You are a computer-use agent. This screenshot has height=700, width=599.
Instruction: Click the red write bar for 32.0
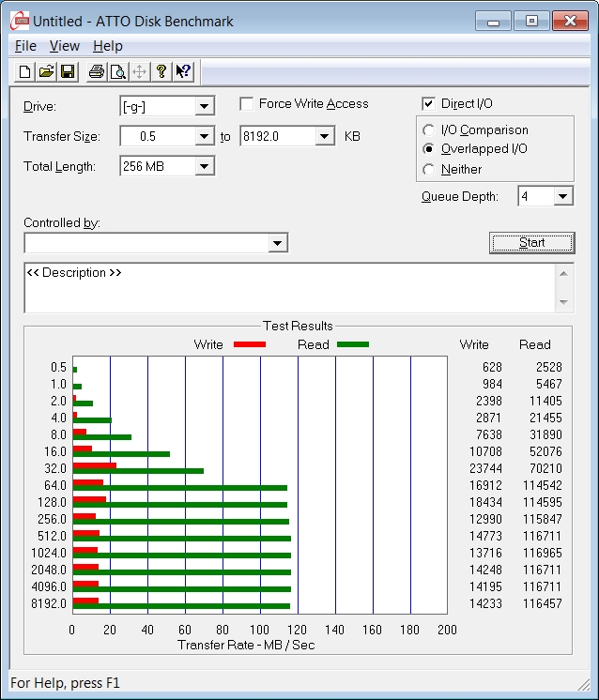coord(95,465)
